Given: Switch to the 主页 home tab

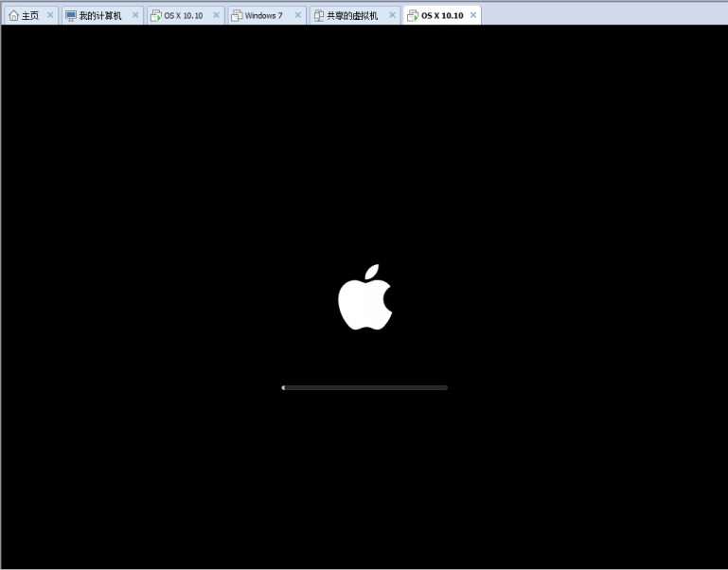Looking at the screenshot, I should pyautogui.click(x=30, y=16).
